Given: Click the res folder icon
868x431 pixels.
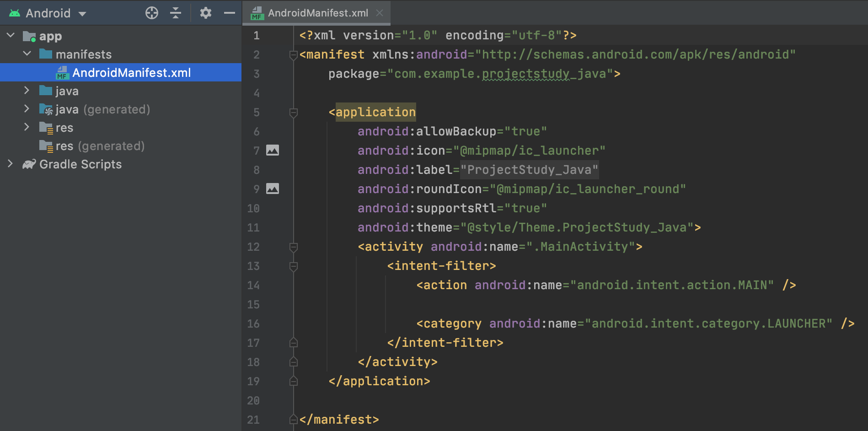Looking at the screenshot, I should pyautogui.click(x=46, y=128).
